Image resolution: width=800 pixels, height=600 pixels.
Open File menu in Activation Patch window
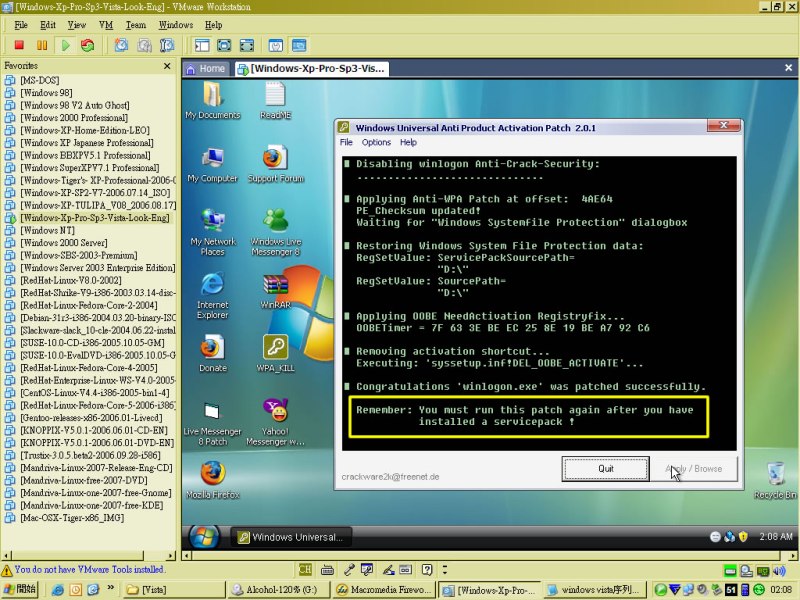[346, 142]
